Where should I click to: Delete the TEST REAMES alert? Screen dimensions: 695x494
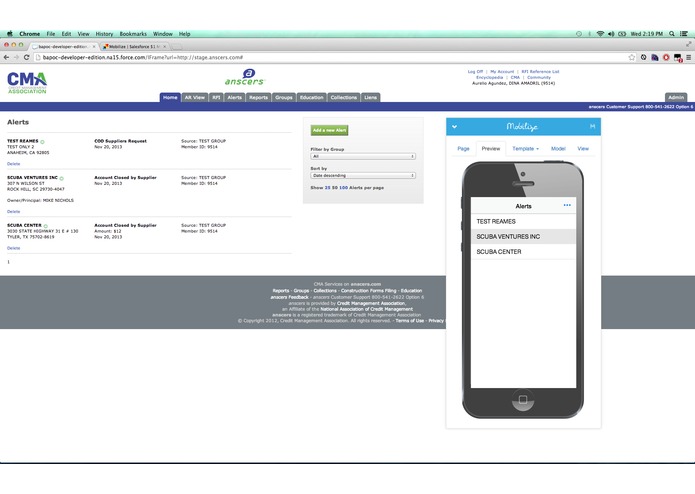13,164
